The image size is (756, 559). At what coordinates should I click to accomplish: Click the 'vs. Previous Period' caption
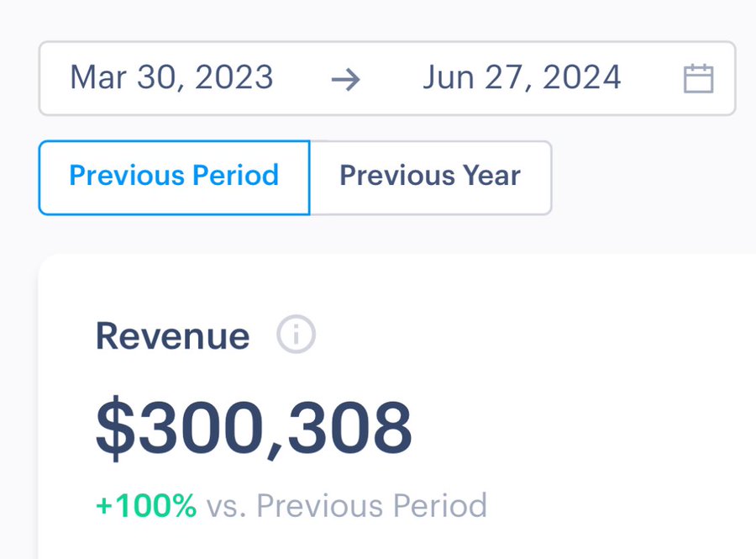[x=346, y=506]
